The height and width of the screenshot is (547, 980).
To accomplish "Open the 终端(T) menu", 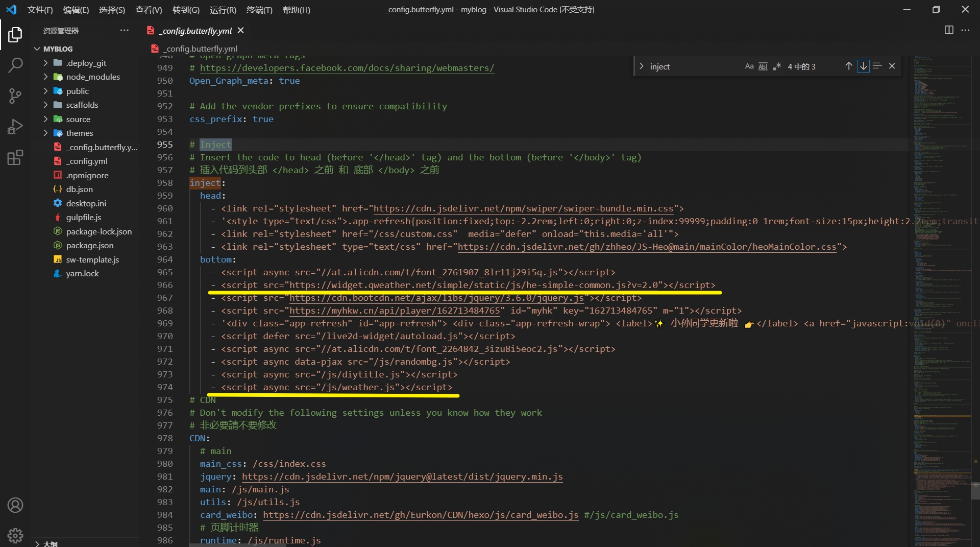I will coord(259,10).
